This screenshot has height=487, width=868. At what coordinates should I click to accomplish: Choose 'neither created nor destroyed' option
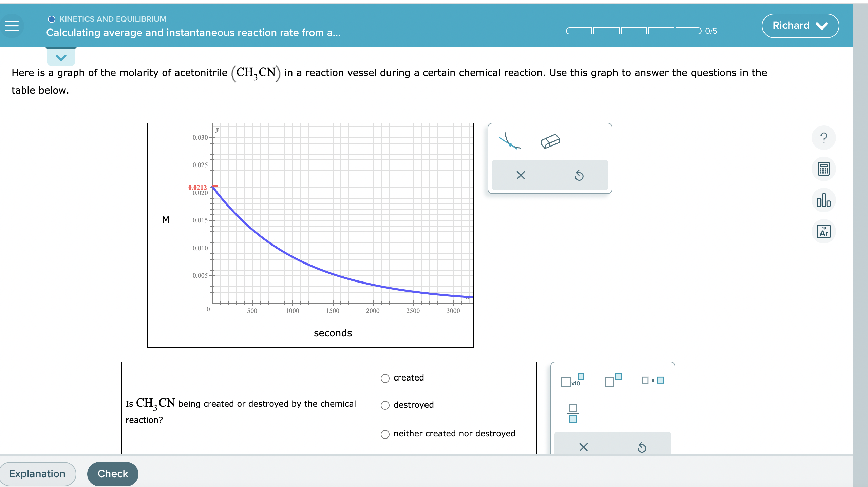[x=385, y=433]
